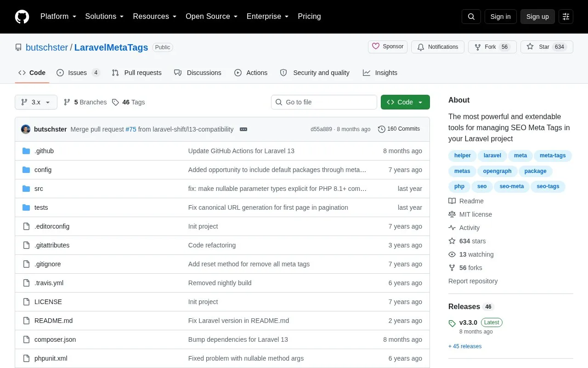The image size is (588, 368).
Task: Open the composer.json file
Action: tap(55, 339)
